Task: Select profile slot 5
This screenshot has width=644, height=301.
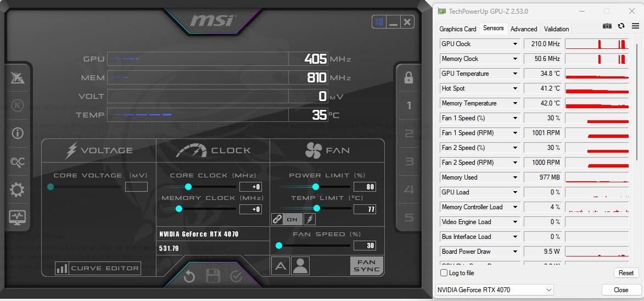Action: [408, 217]
